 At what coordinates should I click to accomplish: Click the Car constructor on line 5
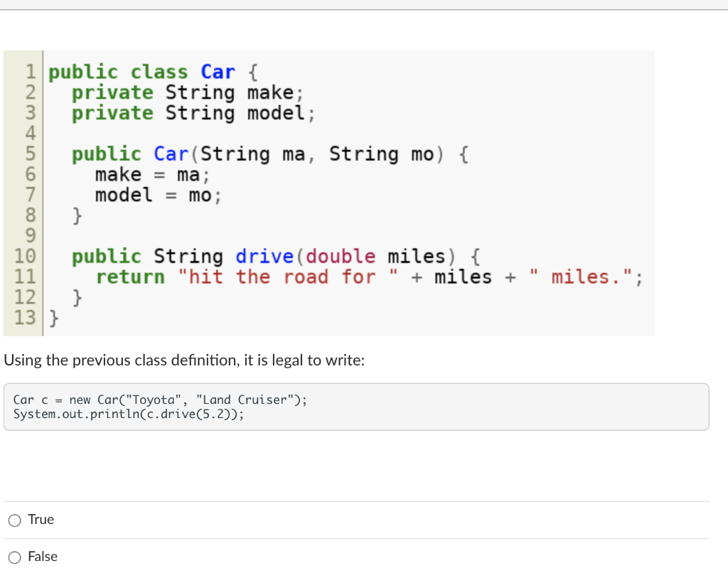(170, 154)
